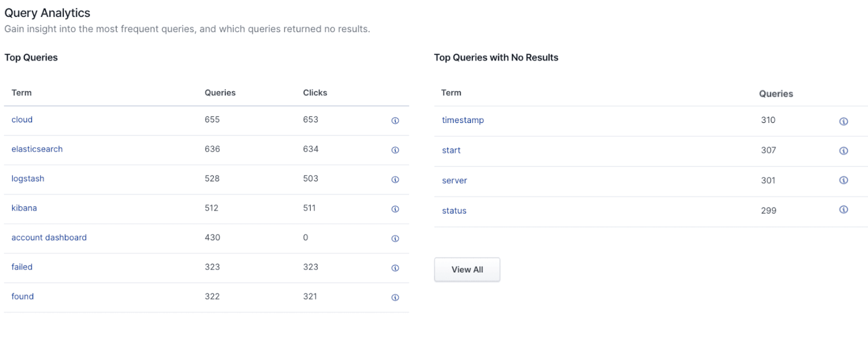This screenshot has width=868, height=343.
Task: Select the status no-results term link
Action: pos(454,211)
